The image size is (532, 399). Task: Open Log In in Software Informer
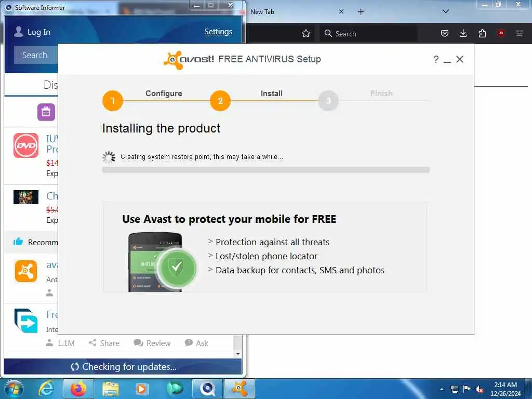(32, 32)
